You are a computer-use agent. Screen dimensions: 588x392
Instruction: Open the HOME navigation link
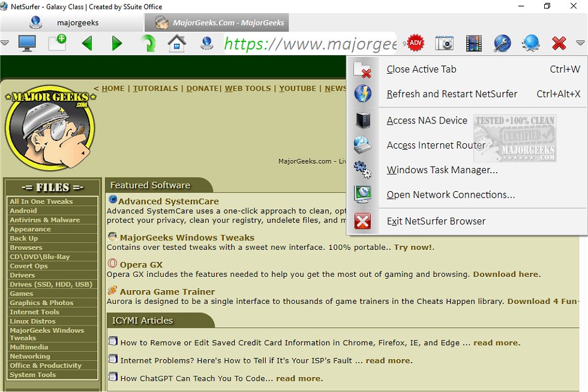pyautogui.click(x=113, y=89)
